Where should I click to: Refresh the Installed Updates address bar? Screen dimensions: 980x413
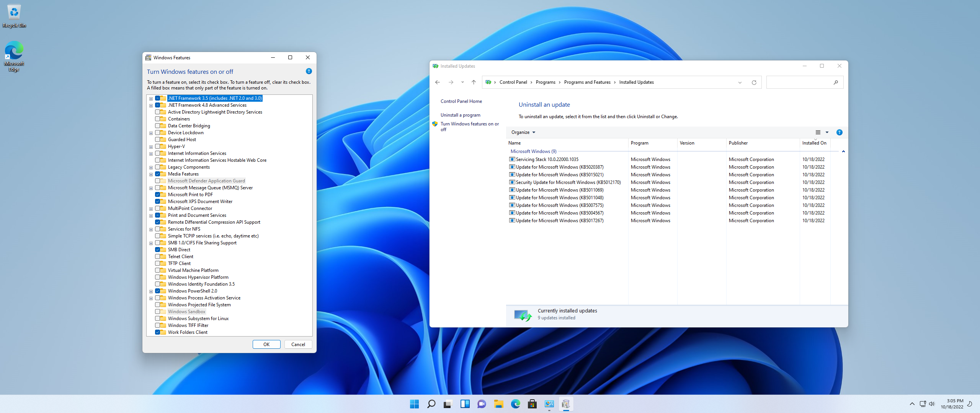coord(754,82)
